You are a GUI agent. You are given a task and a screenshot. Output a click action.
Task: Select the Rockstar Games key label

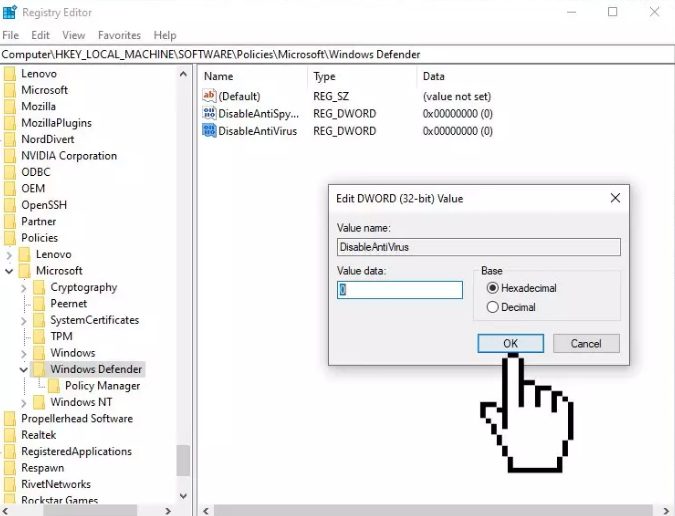coord(59,500)
